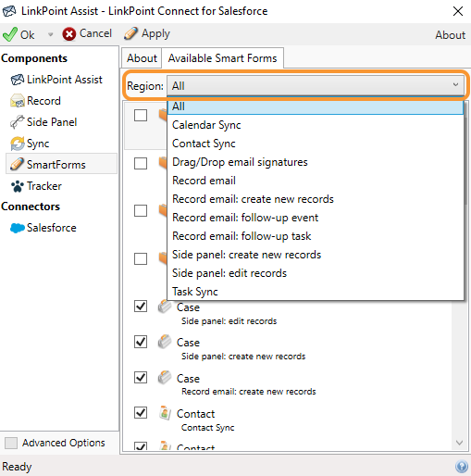Viewport: 471px width, 476px height.
Task: Choose Record email region option
Action: [316, 181]
